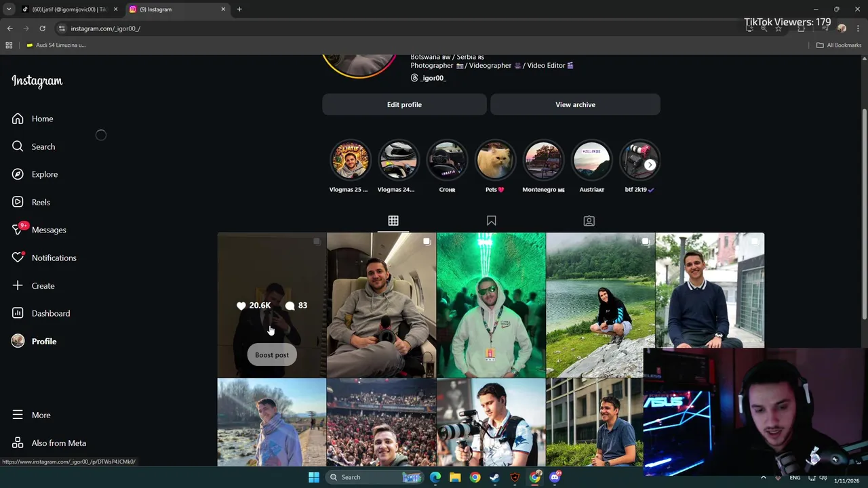Open post of man holding camera gimbal
The width and height of the screenshot is (868, 488).
(491, 422)
